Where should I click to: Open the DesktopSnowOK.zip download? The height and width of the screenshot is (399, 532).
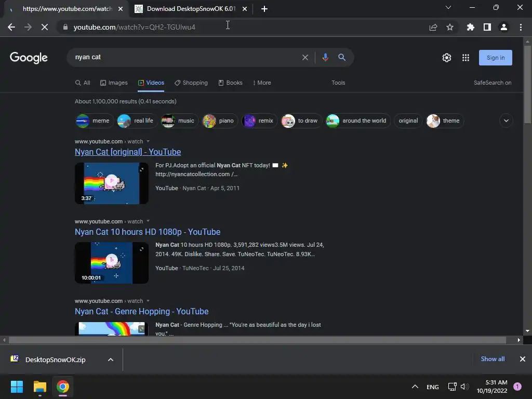55,360
